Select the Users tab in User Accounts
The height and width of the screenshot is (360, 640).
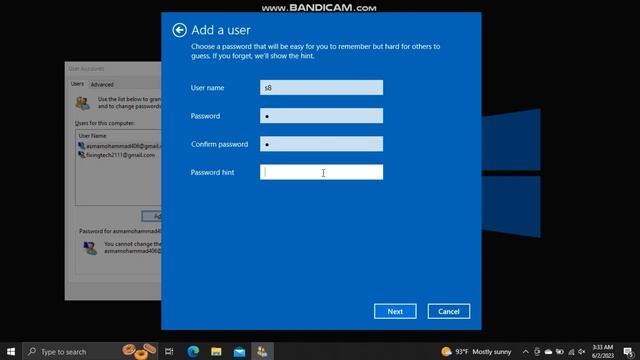(77, 84)
